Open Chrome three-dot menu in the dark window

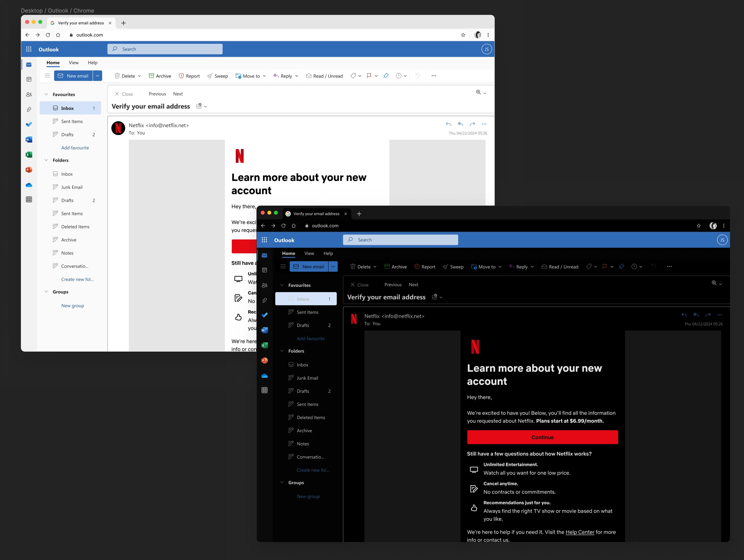(x=724, y=226)
